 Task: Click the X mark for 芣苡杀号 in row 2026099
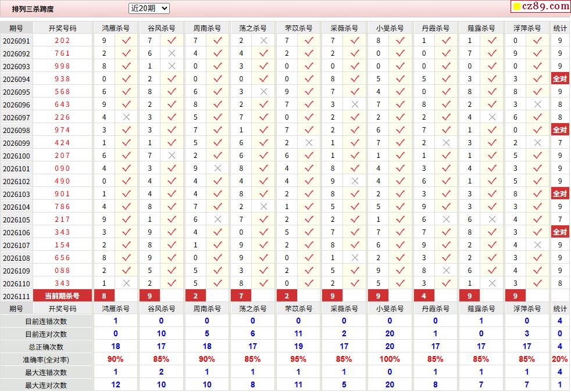tap(309, 143)
